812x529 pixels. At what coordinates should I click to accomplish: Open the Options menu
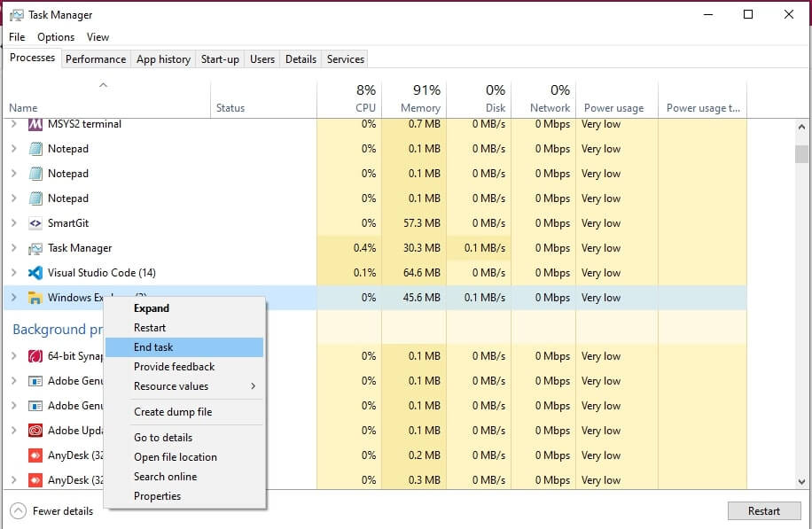56,37
